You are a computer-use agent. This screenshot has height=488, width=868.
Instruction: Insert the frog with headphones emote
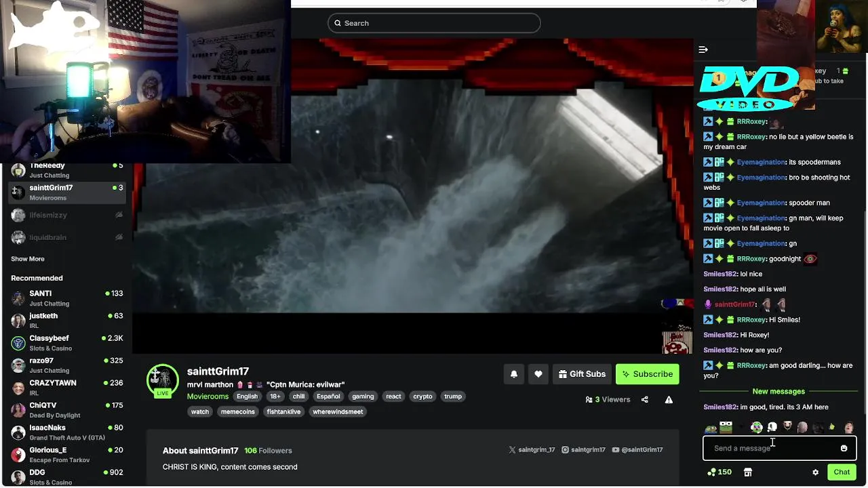(756, 427)
